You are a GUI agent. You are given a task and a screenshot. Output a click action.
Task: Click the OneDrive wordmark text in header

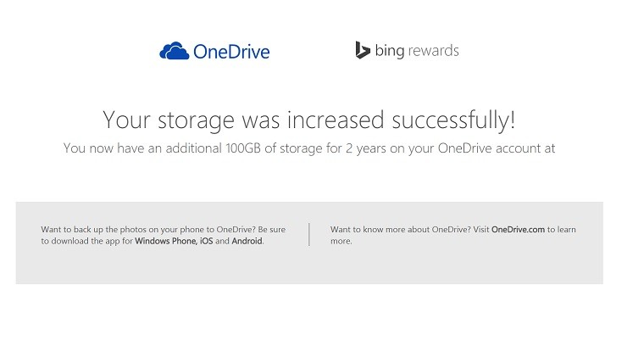pyautogui.click(x=231, y=52)
